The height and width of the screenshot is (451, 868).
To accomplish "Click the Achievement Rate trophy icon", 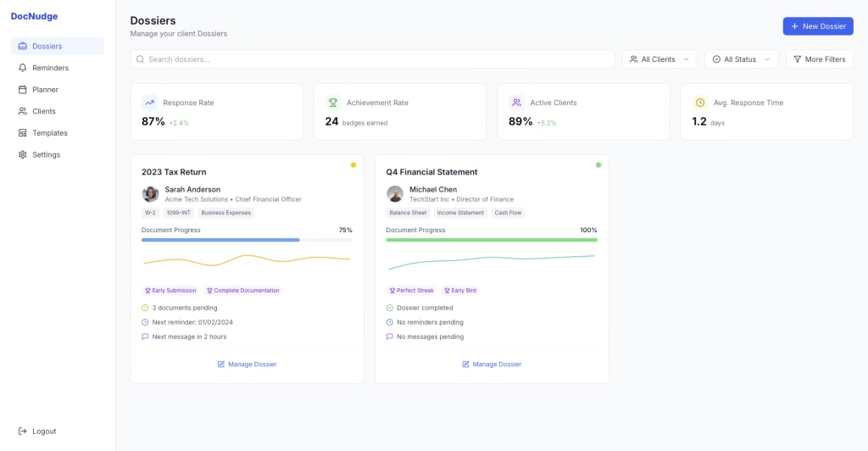I will [333, 103].
